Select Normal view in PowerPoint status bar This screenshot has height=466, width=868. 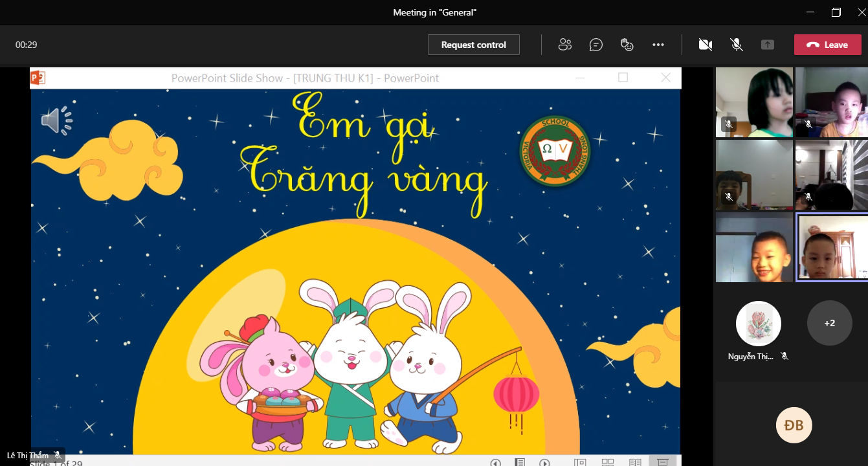(580, 462)
